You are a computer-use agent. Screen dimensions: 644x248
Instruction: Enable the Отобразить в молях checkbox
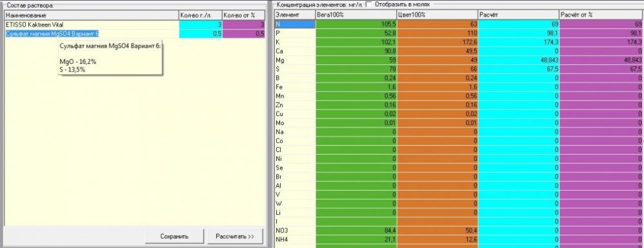coord(368,5)
